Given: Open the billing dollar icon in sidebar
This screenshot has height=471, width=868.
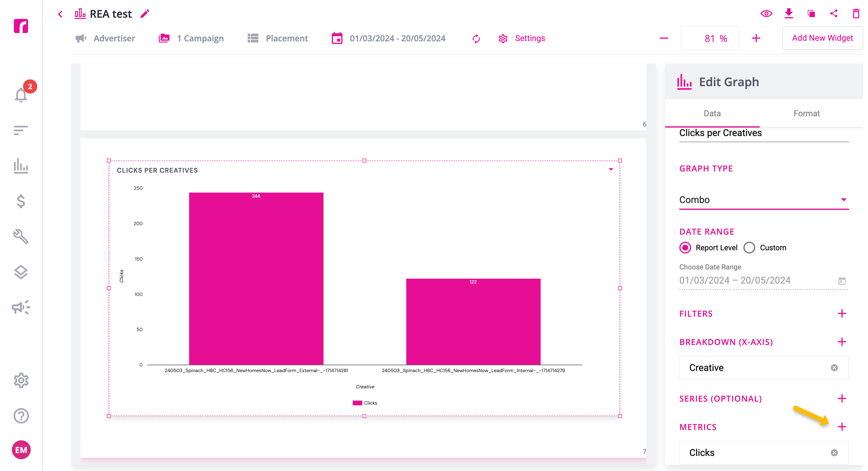Looking at the screenshot, I should [21, 201].
